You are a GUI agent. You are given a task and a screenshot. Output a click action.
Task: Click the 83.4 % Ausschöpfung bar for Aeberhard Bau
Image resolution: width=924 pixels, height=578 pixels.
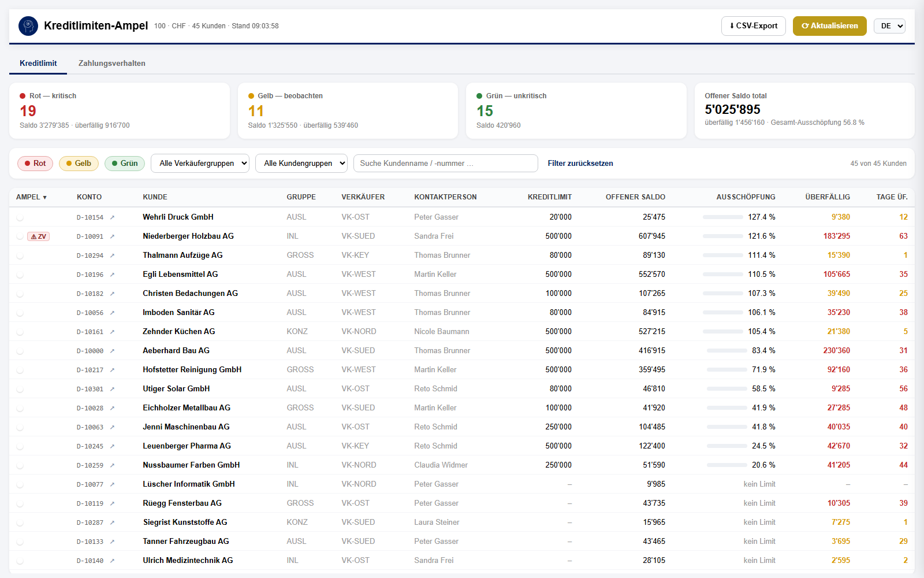point(726,351)
